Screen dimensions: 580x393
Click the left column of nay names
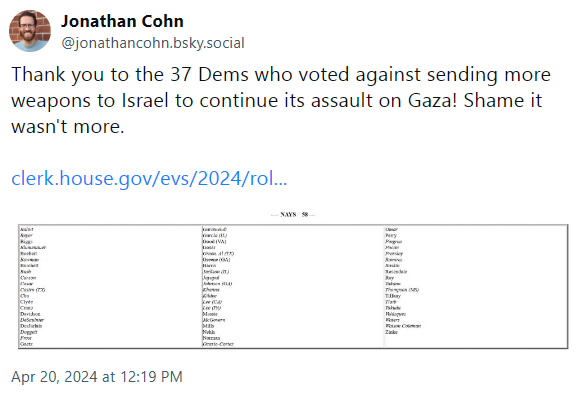click(110, 286)
